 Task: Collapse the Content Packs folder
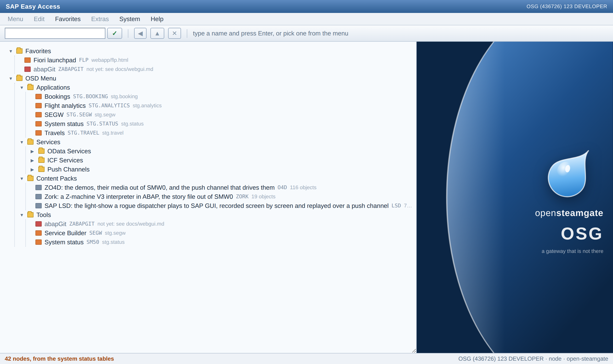pos(22,179)
